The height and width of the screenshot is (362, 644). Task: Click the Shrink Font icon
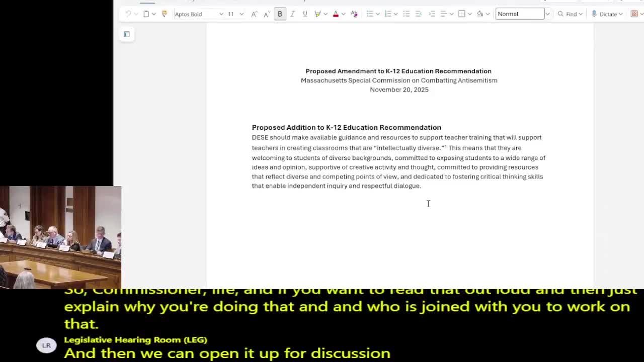tap(266, 14)
